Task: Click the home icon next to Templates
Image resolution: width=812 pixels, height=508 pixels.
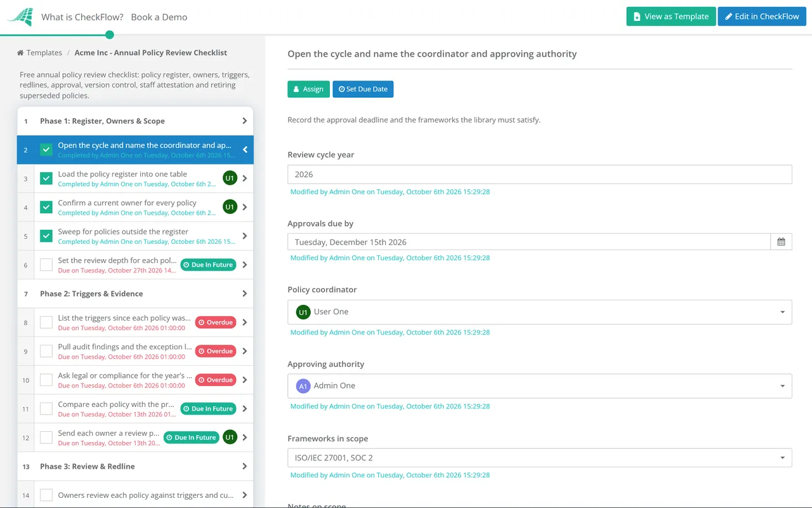Action: pos(20,53)
